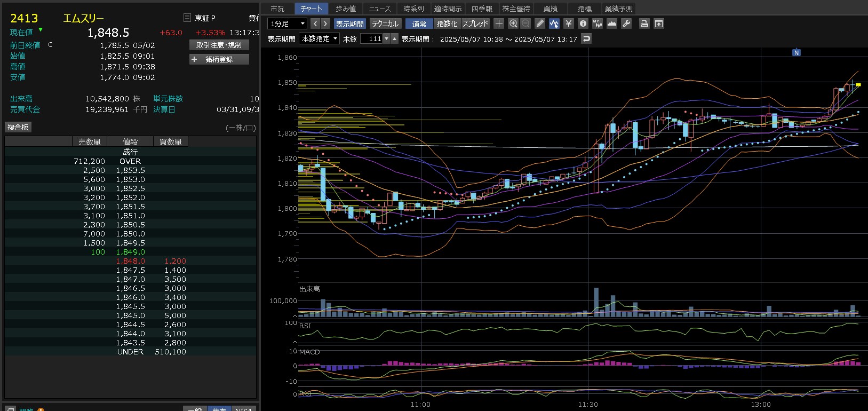Screen dimensions: 868x411
Task: Toggle the 通常 normal chart mode
Action: click(419, 23)
